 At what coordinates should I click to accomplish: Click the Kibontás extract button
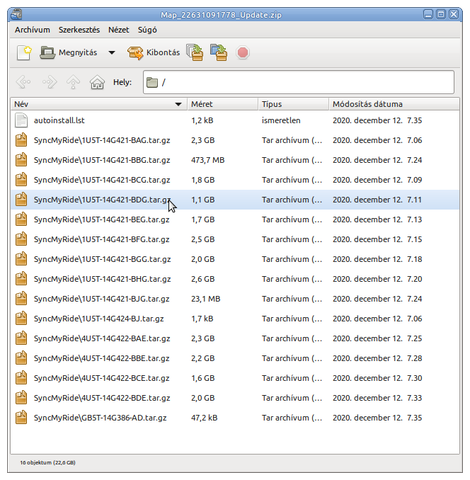[x=153, y=53]
